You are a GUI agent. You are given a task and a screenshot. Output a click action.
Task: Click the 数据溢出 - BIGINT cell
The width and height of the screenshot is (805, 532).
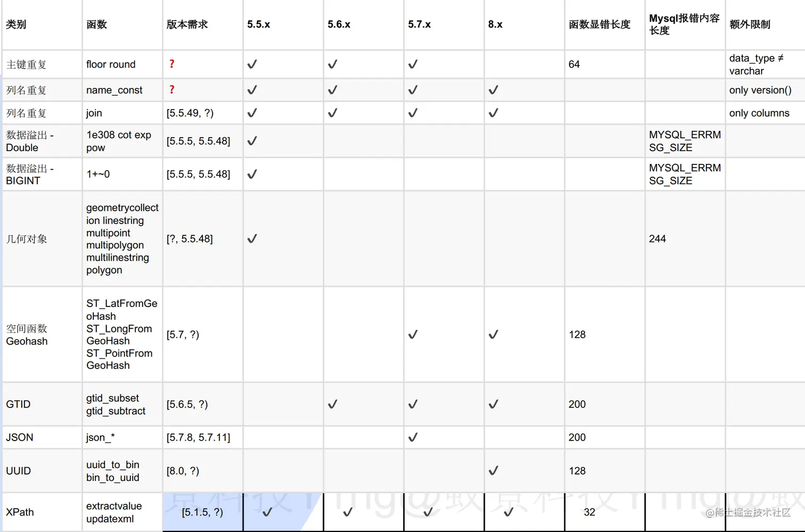42,174
